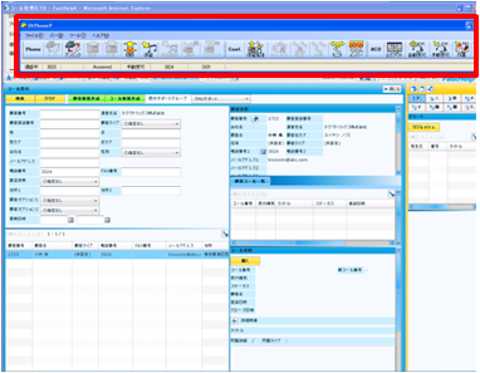Click the yellow 開く button in call details
The image size is (480, 373).
pos(245,261)
